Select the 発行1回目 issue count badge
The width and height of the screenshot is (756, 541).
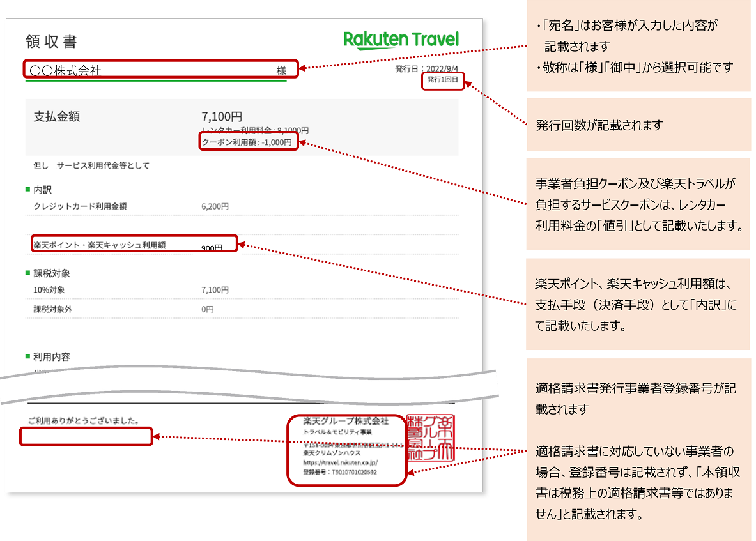coord(443,82)
